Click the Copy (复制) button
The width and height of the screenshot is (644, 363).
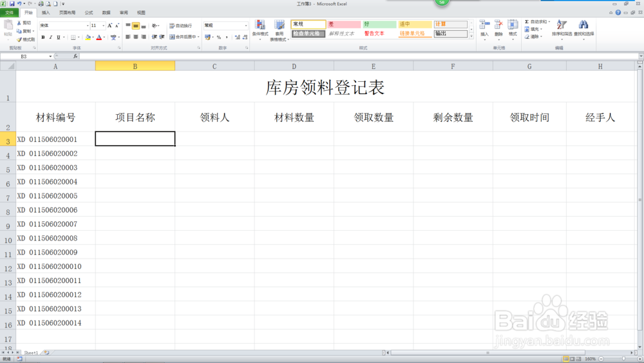tap(24, 31)
